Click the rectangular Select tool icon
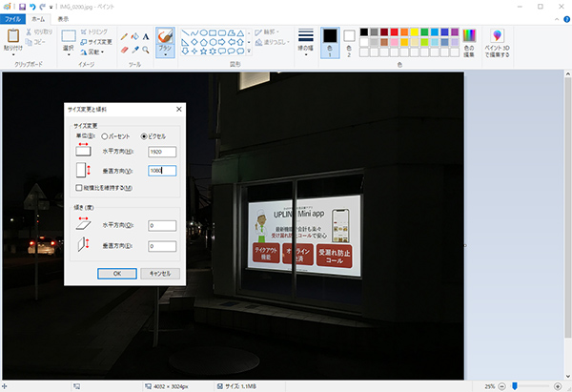 pos(69,36)
